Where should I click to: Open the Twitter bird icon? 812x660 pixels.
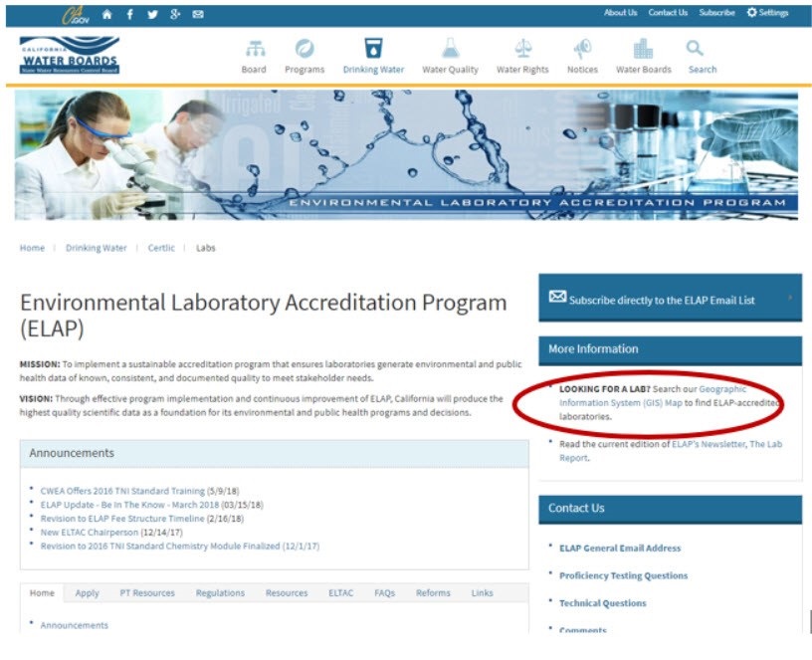click(152, 14)
